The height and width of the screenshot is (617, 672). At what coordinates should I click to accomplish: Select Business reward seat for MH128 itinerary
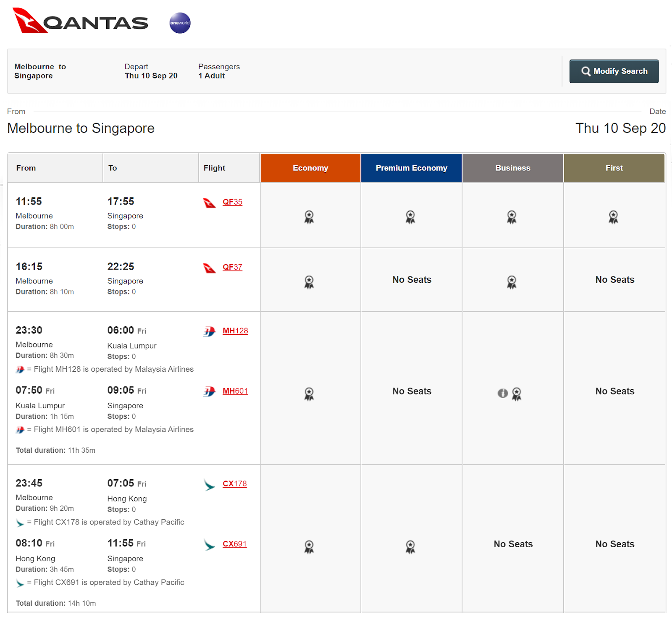(517, 394)
